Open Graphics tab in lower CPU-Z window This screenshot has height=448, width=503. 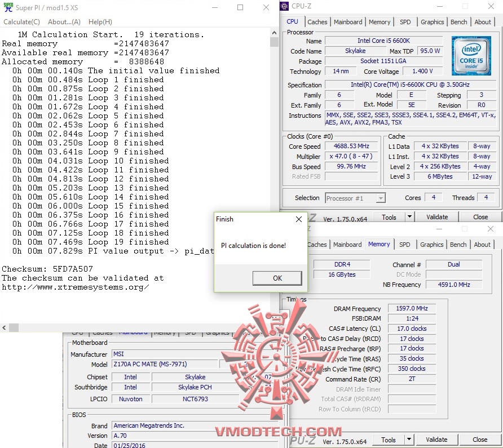(431, 245)
